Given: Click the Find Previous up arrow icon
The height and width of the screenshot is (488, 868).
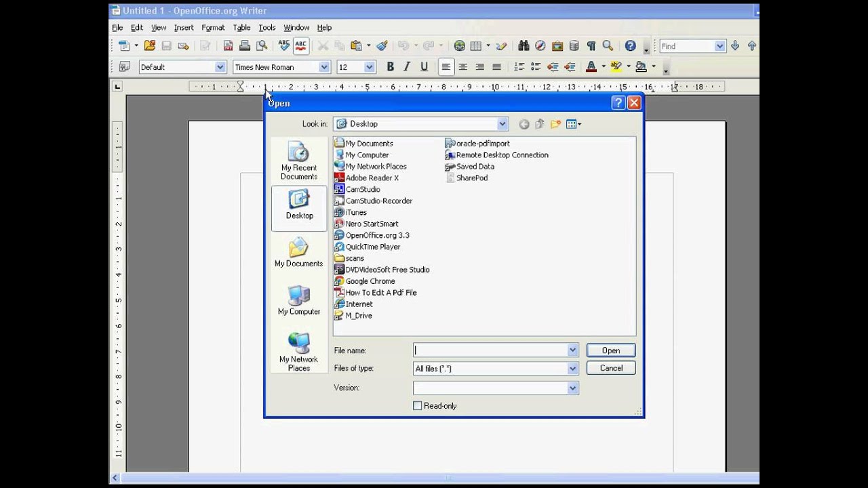Looking at the screenshot, I should pyautogui.click(x=752, y=46).
